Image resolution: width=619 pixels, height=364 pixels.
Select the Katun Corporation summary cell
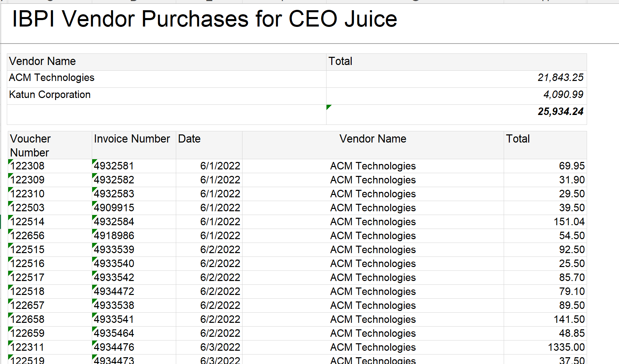point(167,96)
